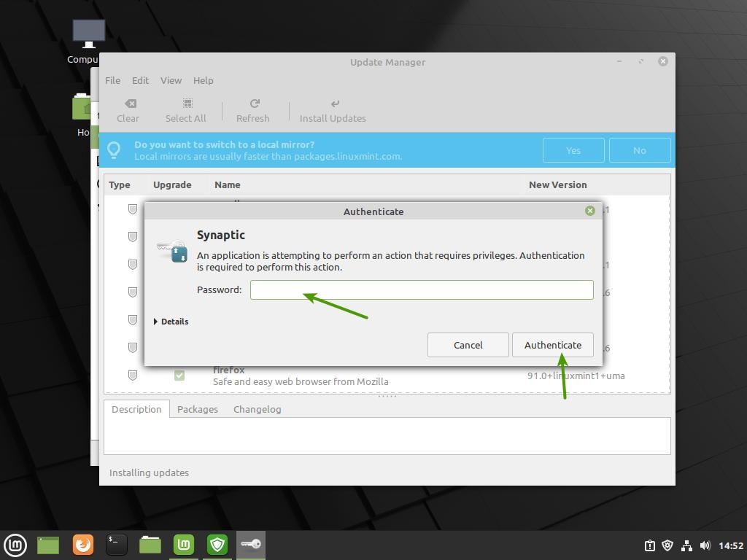Click into the Password field

(422, 289)
